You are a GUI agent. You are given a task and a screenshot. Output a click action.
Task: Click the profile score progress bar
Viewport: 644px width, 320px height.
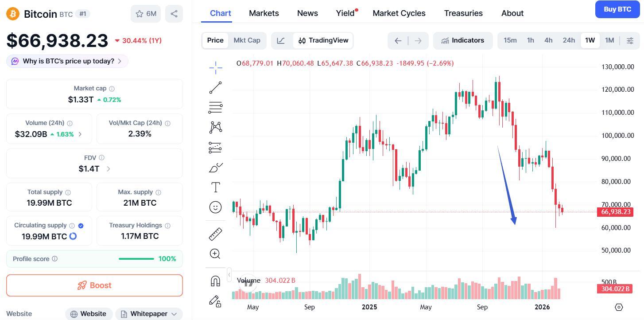pyautogui.click(x=136, y=259)
